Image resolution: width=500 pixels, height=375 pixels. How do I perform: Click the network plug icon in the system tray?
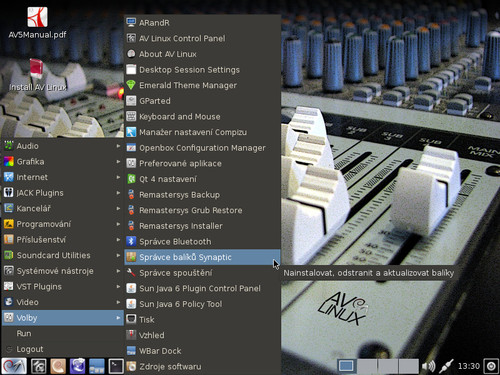446,366
